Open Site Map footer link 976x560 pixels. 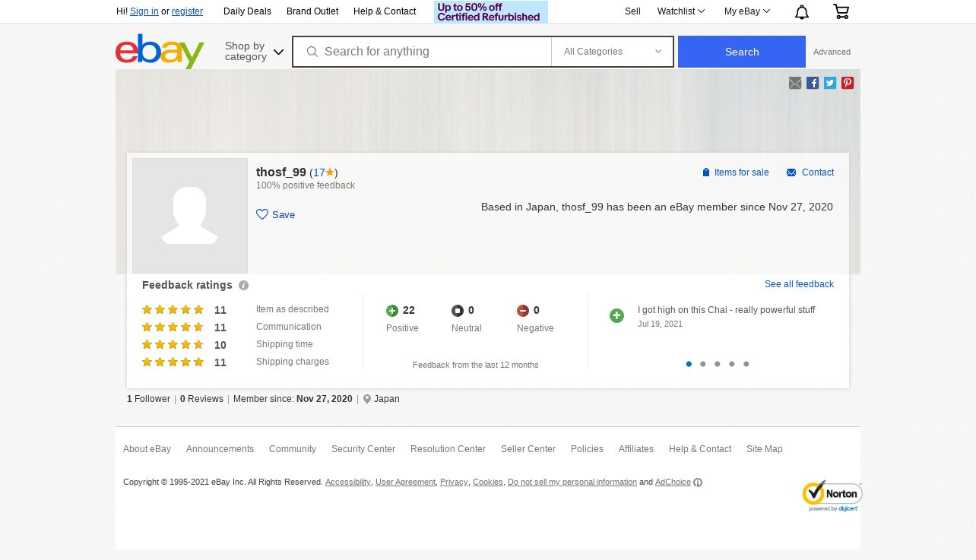click(x=764, y=449)
